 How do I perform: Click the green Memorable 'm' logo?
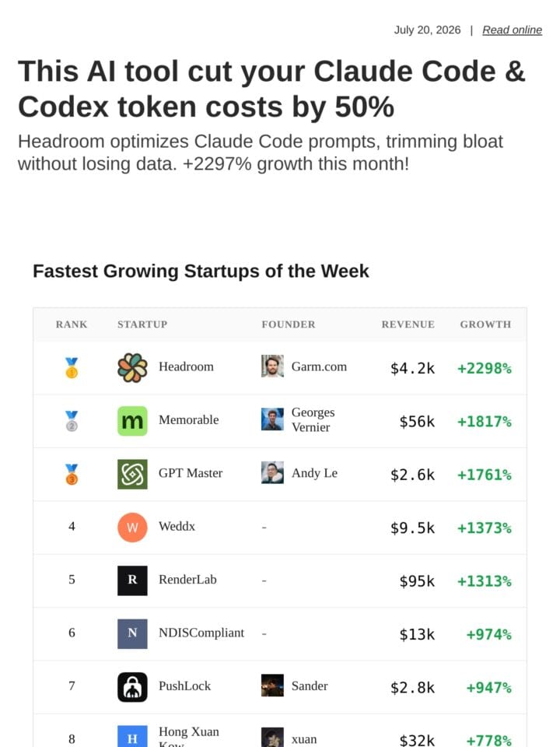132,421
